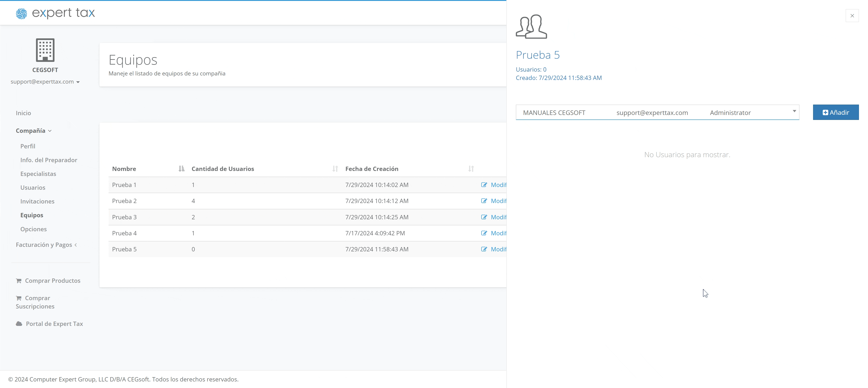Open Invitaciones in the sidebar
This screenshot has height=388, width=868.
point(37,201)
